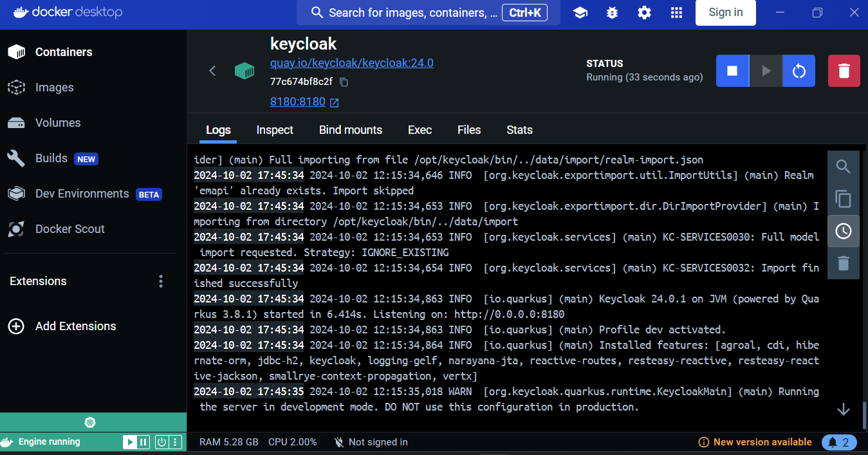The image size is (868, 455).
Task: Click the Builds NEW badge
Action: tap(86, 159)
